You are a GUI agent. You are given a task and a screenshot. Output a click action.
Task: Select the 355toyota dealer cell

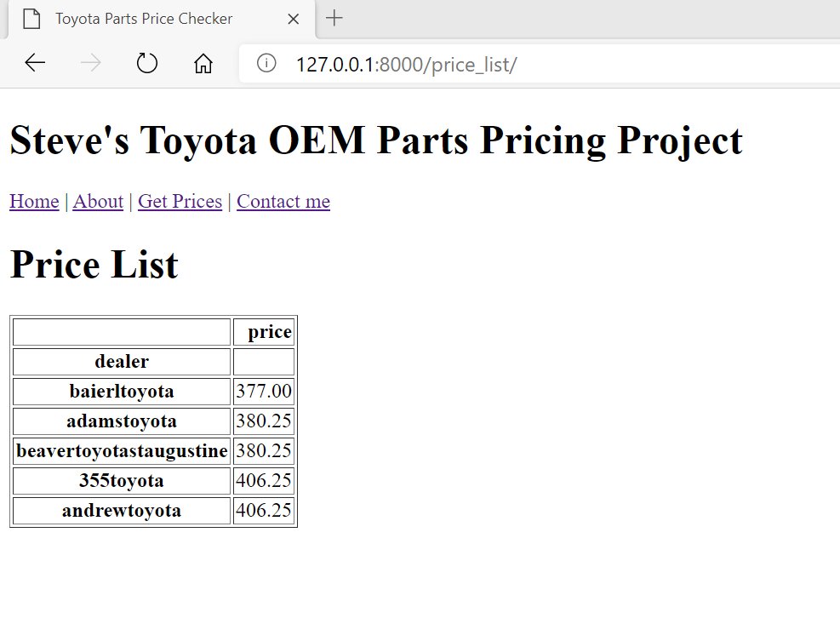(122, 481)
